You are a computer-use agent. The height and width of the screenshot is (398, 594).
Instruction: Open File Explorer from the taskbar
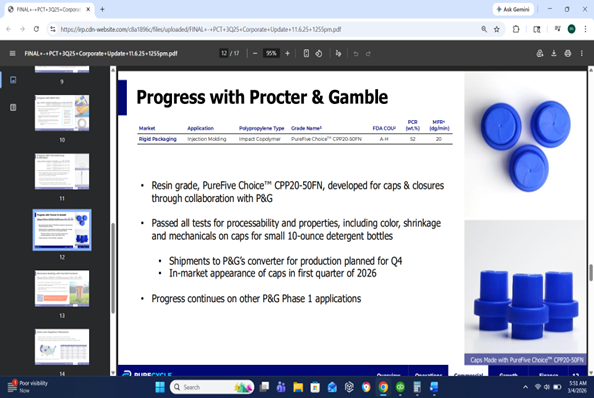pyautogui.click(x=298, y=387)
